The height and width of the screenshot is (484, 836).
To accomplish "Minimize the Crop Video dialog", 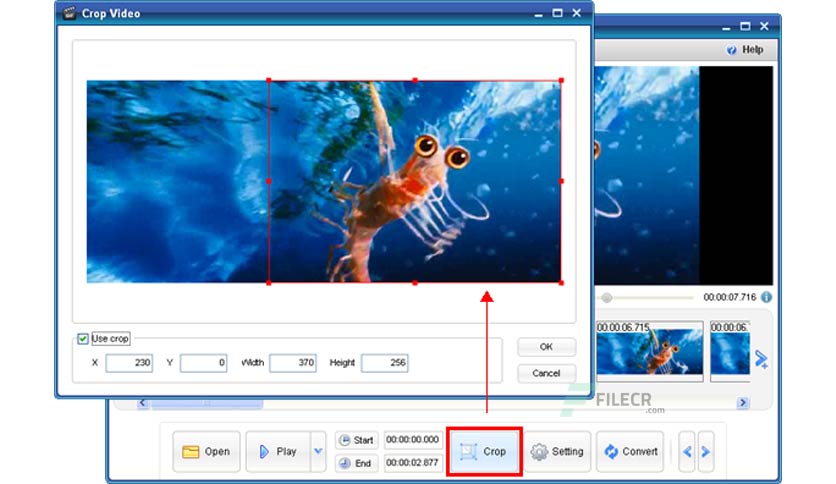I will (538, 15).
